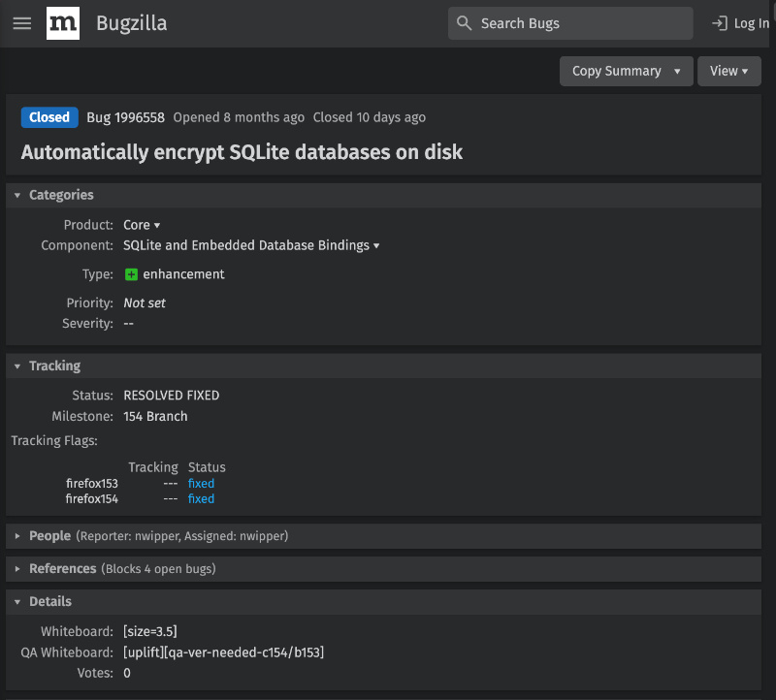Click the 'Not set' priority value

(145, 302)
